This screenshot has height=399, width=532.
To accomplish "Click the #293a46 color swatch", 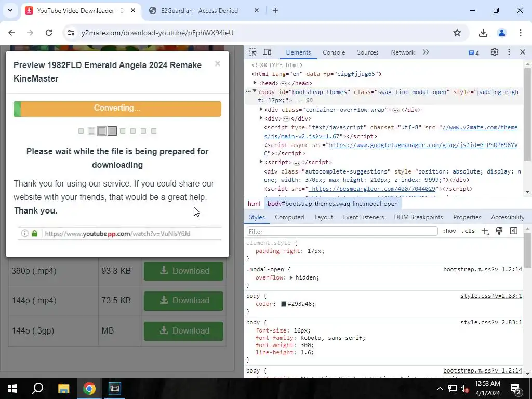I will coord(284,304).
